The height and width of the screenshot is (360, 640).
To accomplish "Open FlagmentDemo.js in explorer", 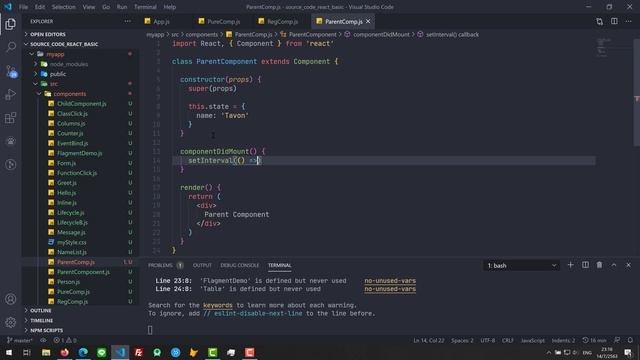I will (80, 153).
